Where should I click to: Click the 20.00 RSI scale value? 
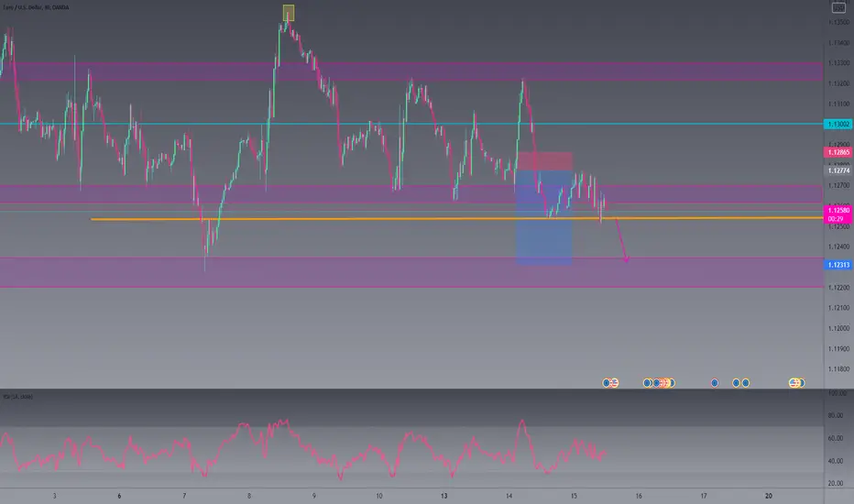[x=836, y=483]
